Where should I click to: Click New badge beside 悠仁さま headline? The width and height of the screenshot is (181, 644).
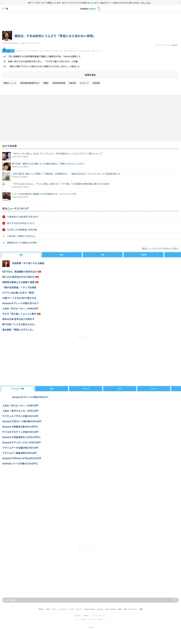click(37, 277)
